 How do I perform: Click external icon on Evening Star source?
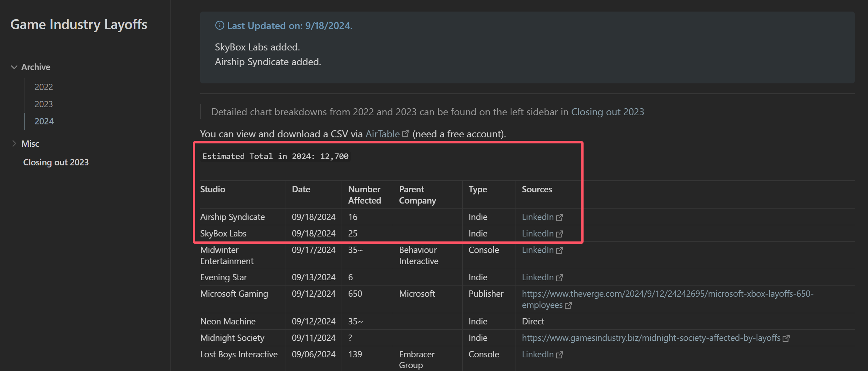pyautogui.click(x=559, y=277)
